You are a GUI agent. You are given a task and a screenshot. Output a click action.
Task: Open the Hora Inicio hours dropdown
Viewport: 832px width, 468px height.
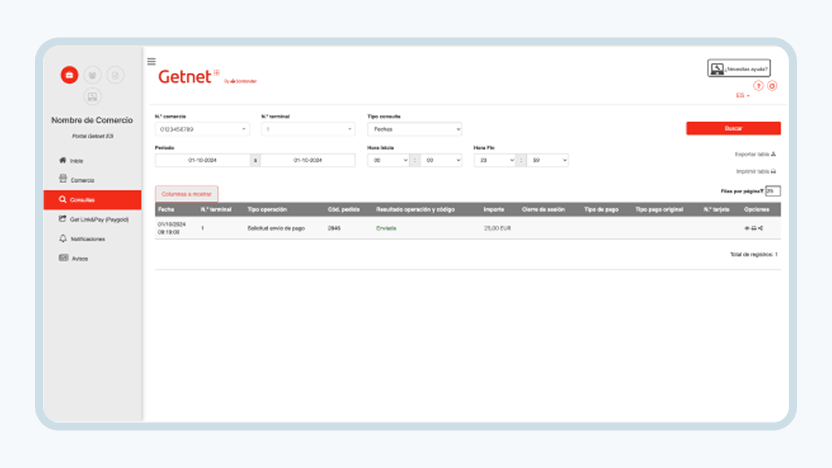[388, 160]
